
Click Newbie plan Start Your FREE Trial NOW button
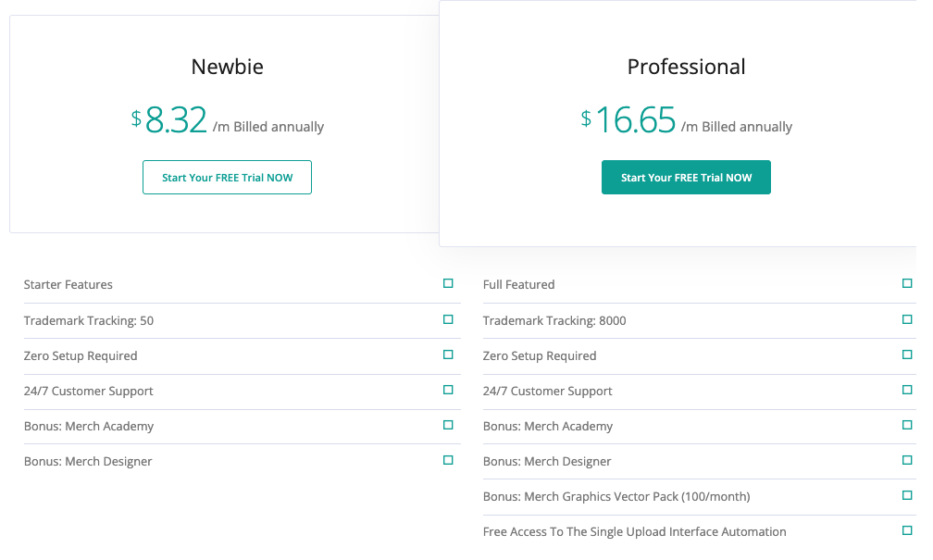point(227,178)
